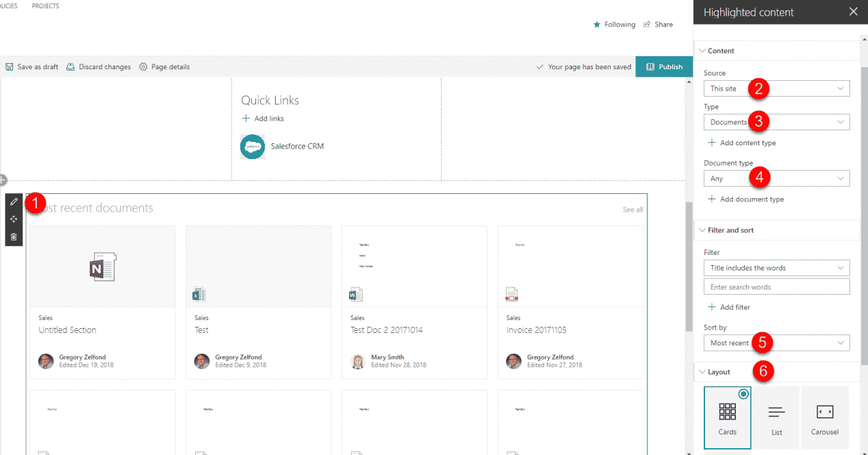Select the Move web part icon
The width and height of the screenshot is (868, 455).
coord(13,219)
